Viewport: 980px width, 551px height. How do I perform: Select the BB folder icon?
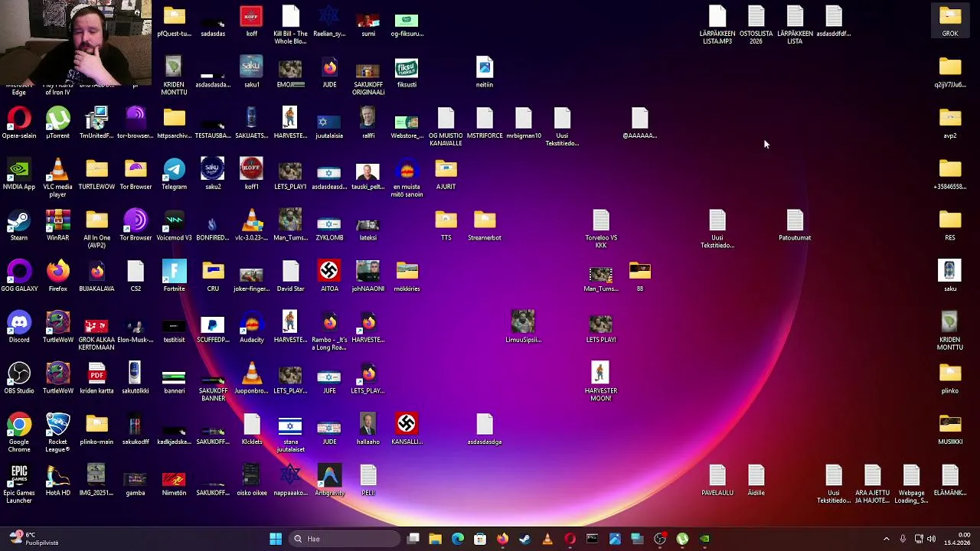click(640, 275)
